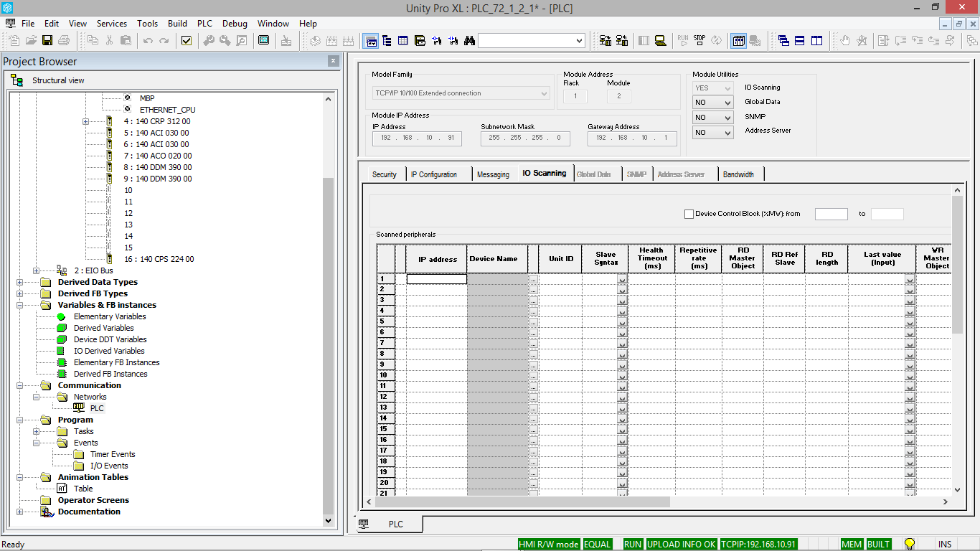Click the STOP PLC toolbar icon
The image size is (980, 551).
click(x=699, y=41)
